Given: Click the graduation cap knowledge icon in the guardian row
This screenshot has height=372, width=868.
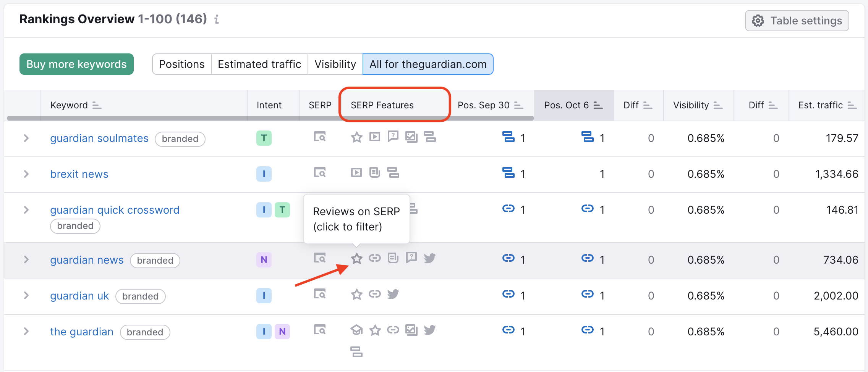Looking at the screenshot, I should [356, 330].
